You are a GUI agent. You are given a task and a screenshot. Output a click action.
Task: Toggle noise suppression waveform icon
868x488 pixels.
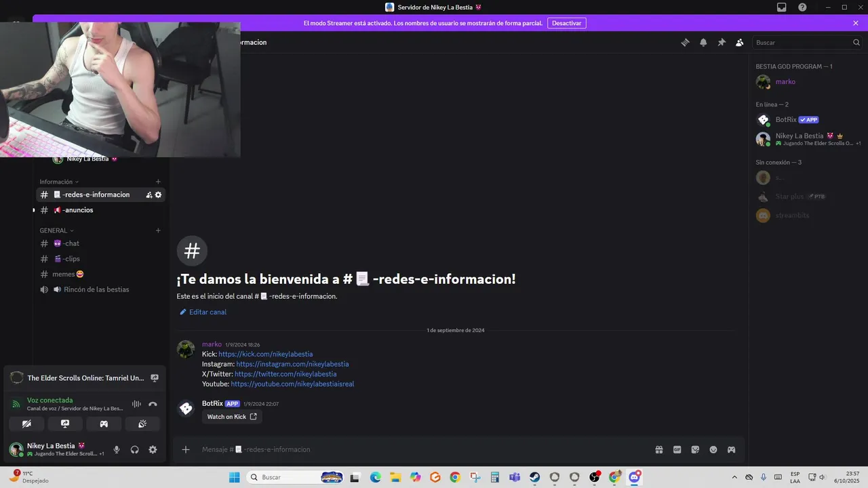(136, 404)
